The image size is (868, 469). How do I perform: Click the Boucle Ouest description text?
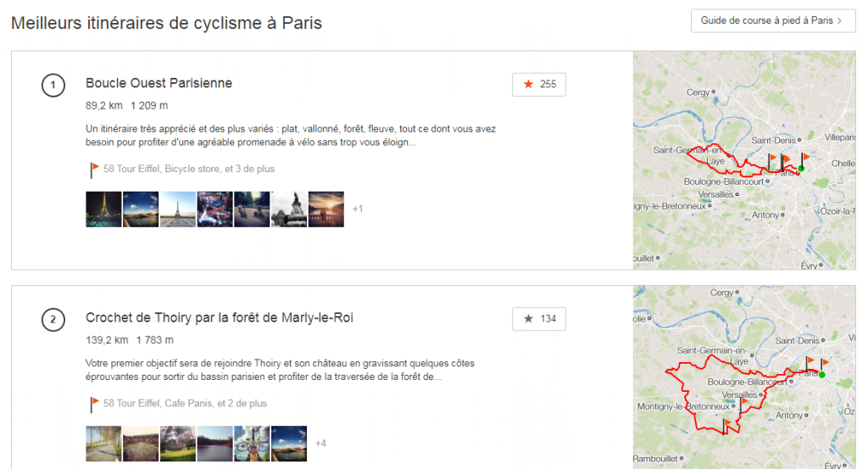point(291,136)
